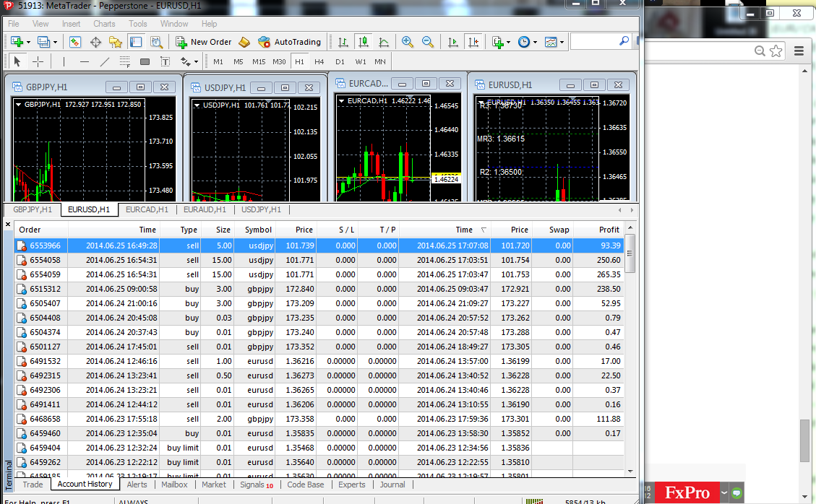Select the horizontal line drawing tool
Viewport: 816px width, 504px height.
(85, 62)
